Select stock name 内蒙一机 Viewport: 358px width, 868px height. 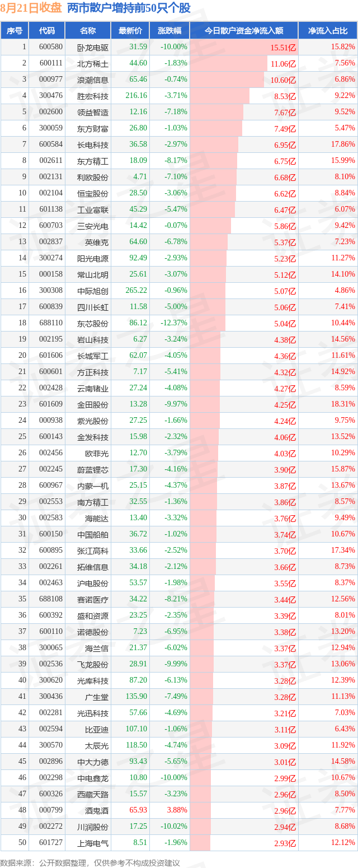pos(93,486)
